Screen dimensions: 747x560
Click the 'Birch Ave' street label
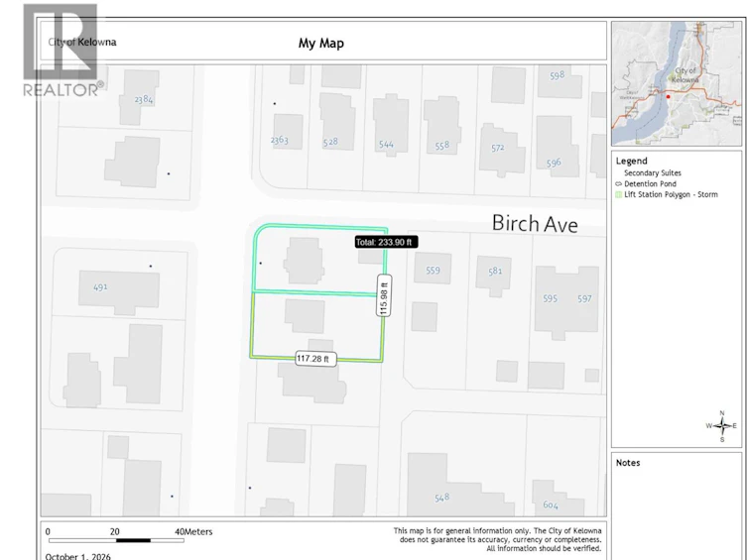pos(535,224)
